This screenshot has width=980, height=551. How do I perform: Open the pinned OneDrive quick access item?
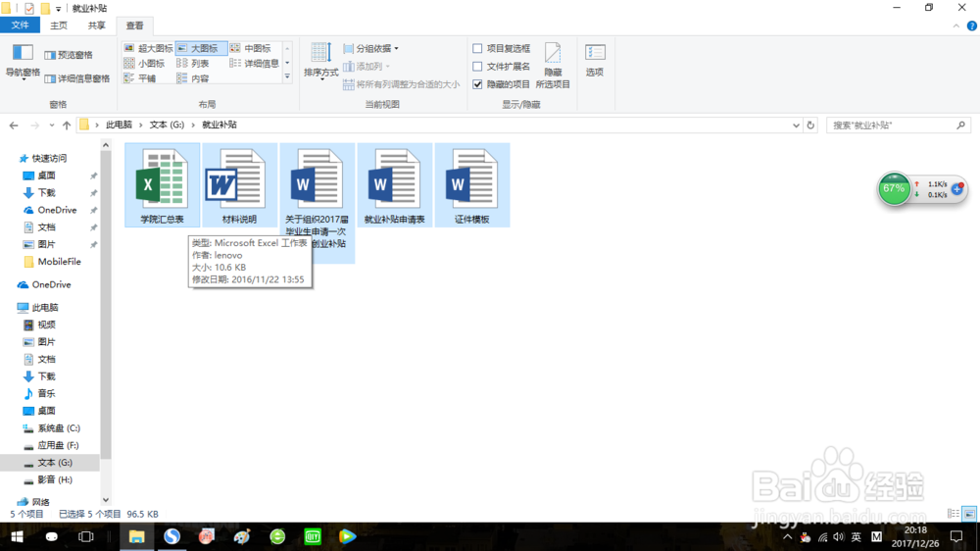tap(57, 210)
